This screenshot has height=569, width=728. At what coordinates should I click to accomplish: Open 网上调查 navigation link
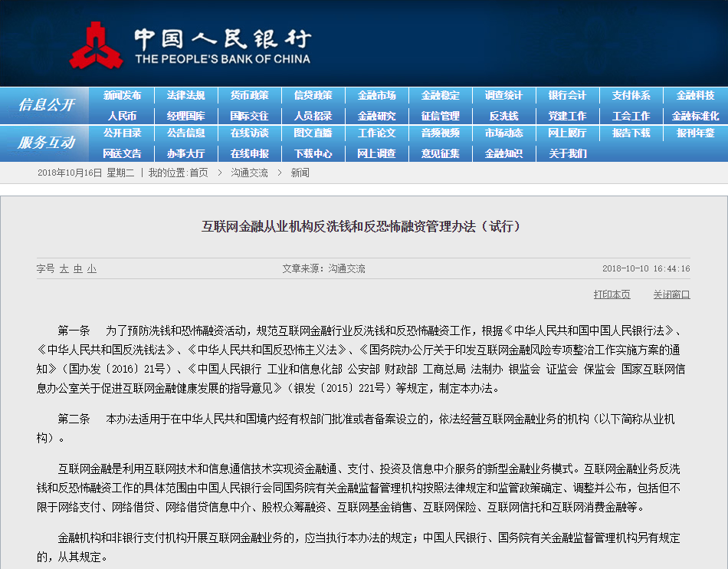(376, 153)
